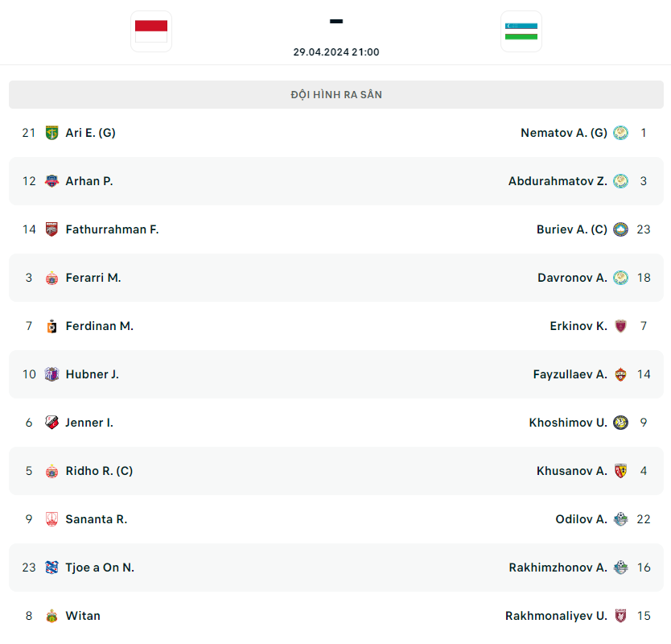Screen dimensions: 671x644
Task: Click the Uzbekistan flag icon
Action: tap(521, 32)
